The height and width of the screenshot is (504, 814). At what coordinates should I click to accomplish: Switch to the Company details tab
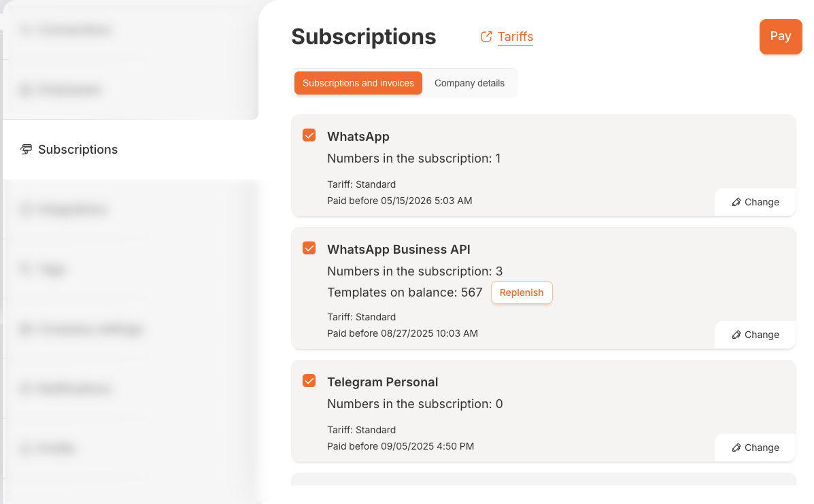pyautogui.click(x=469, y=83)
